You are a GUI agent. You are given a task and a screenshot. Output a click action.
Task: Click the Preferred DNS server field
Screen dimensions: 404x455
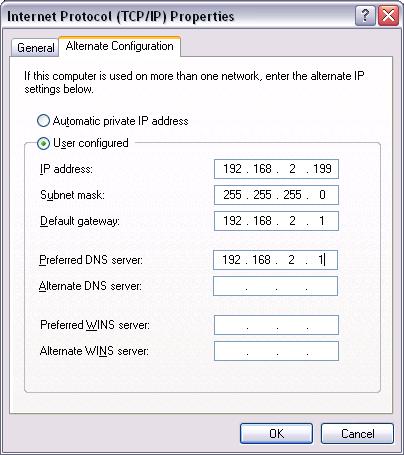point(275,260)
